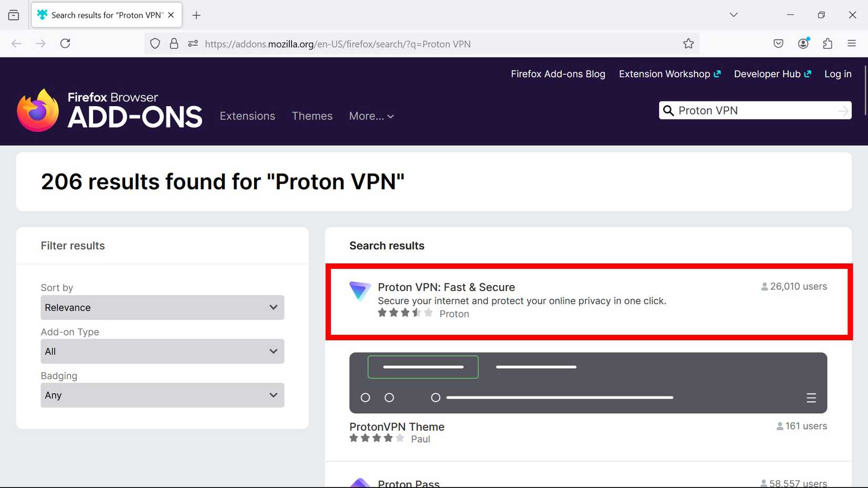Expand the Add-on Type dropdown

pos(163,351)
